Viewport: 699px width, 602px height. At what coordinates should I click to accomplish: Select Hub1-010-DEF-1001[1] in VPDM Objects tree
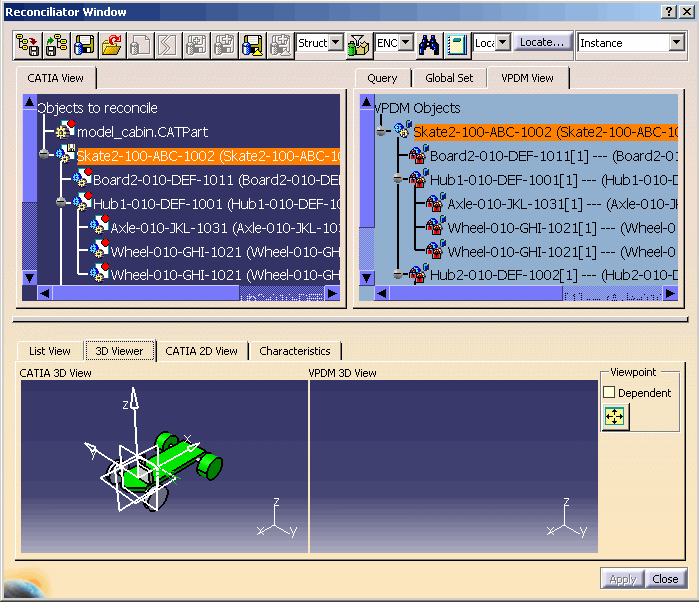(x=554, y=180)
